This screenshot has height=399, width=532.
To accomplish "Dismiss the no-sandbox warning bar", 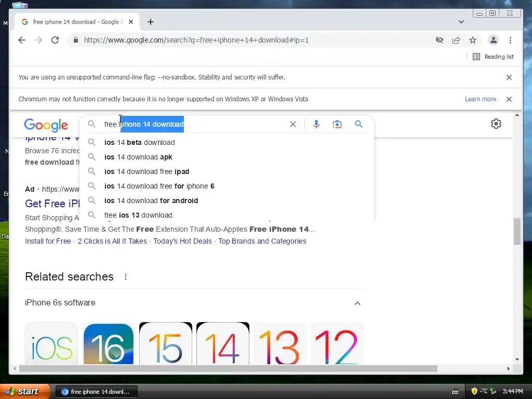I will point(509,77).
